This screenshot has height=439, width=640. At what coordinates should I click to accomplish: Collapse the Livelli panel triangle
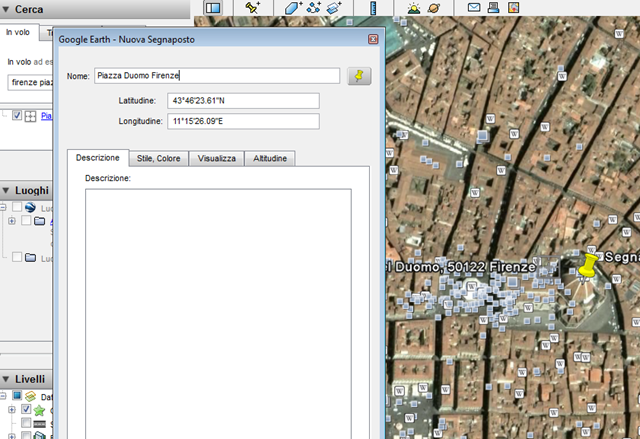6,379
